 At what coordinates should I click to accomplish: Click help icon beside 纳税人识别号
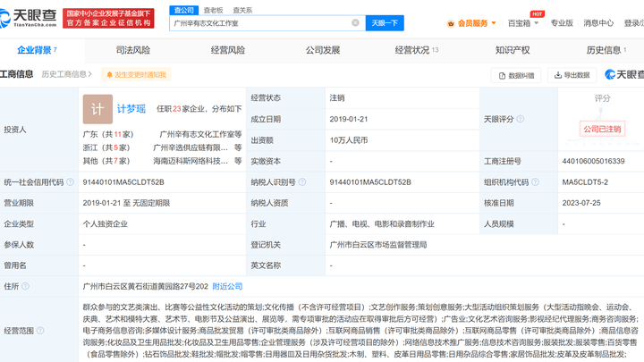[302, 181]
